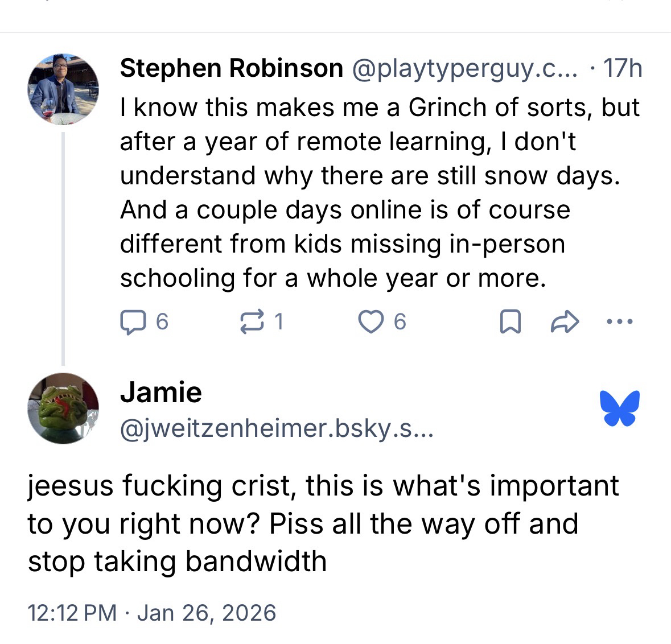Like the post with the heart icon
The width and height of the screenshot is (671, 644).
pyautogui.click(x=371, y=323)
